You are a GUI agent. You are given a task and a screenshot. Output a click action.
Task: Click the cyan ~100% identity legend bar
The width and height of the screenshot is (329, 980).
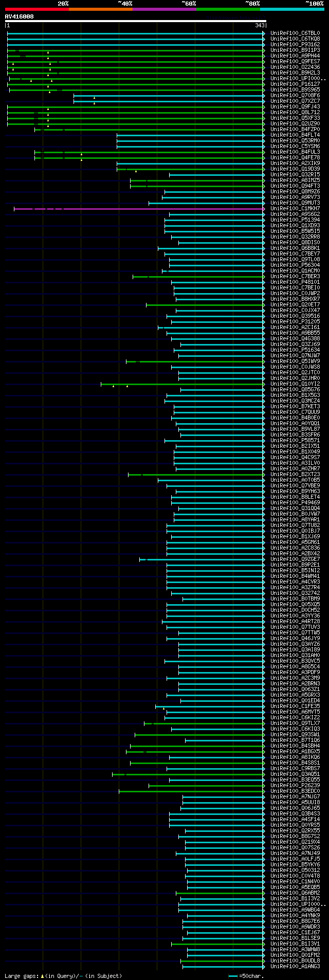292,9
